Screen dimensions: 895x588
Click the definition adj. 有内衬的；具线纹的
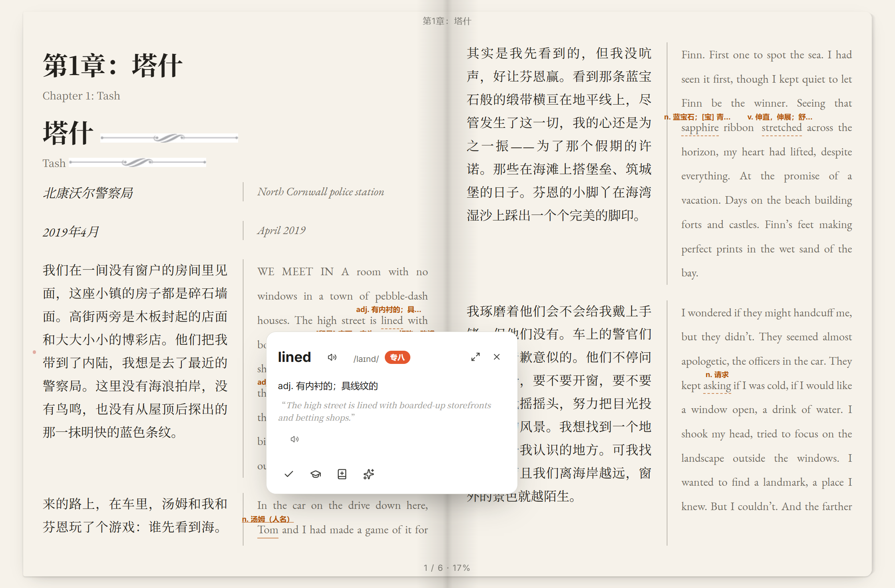click(x=328, y=386)
